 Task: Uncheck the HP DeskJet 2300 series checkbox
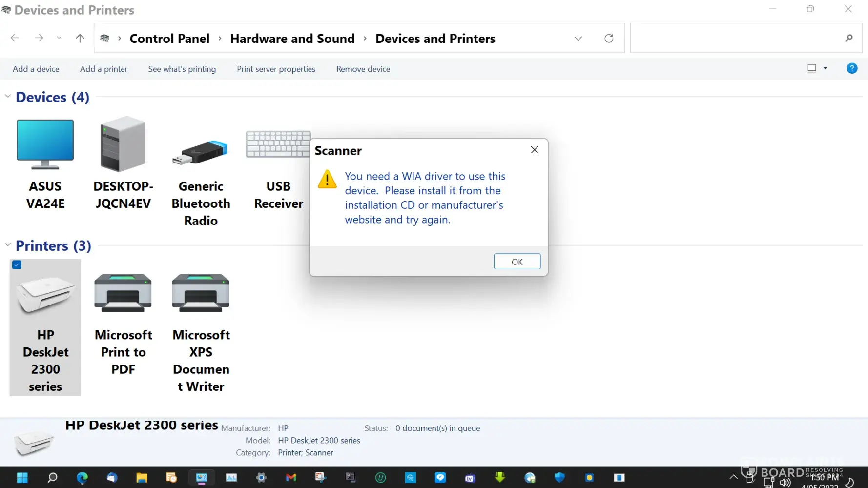pos(17,265)
